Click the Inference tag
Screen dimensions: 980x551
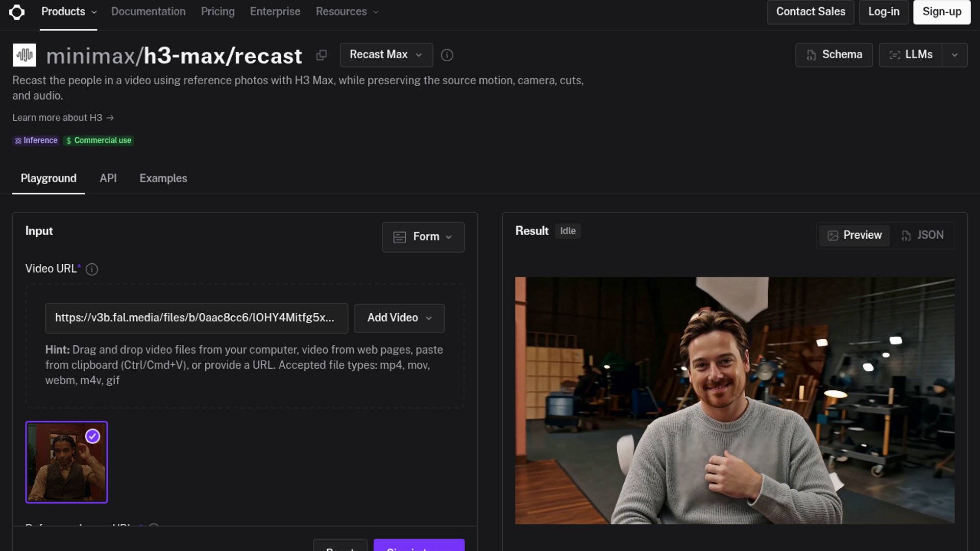click(x=36, y=140)
